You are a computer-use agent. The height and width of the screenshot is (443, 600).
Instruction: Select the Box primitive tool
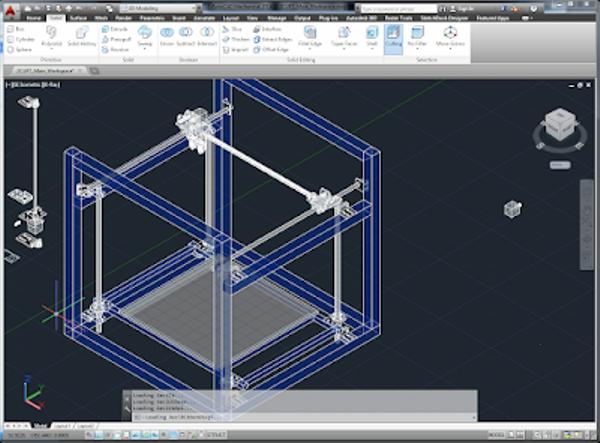pyautogui.click(x=17, y=30)
